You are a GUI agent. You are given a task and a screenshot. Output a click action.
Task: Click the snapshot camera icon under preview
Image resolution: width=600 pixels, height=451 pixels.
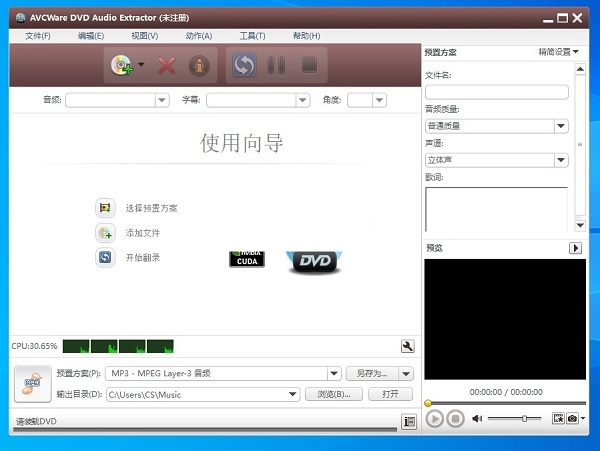572,418
